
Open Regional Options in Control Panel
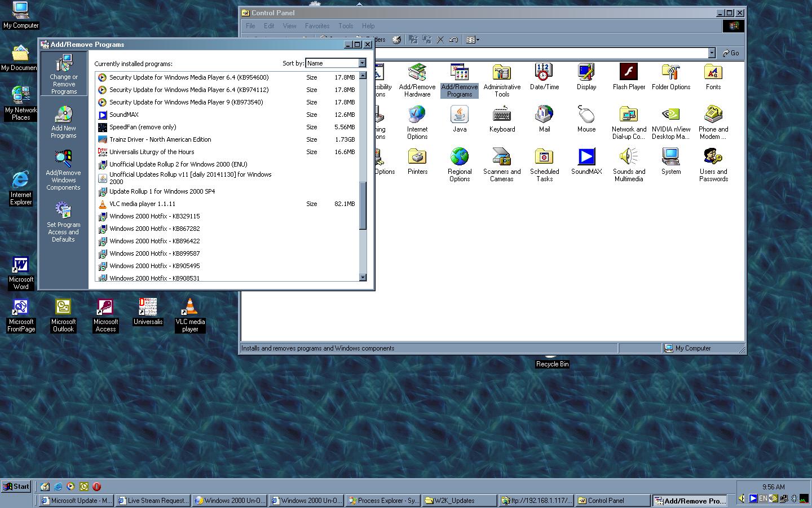coord(460,165)
